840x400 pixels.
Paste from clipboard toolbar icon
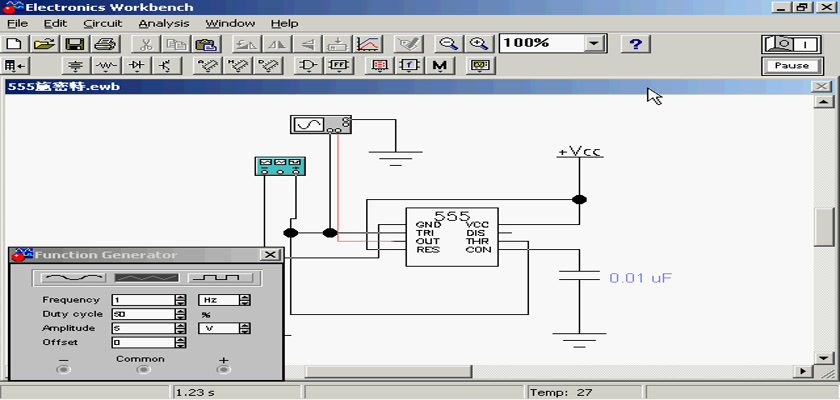pos(205,44)
